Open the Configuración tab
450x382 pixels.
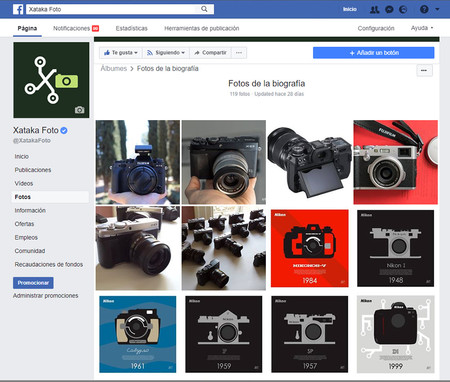(376, 28)
